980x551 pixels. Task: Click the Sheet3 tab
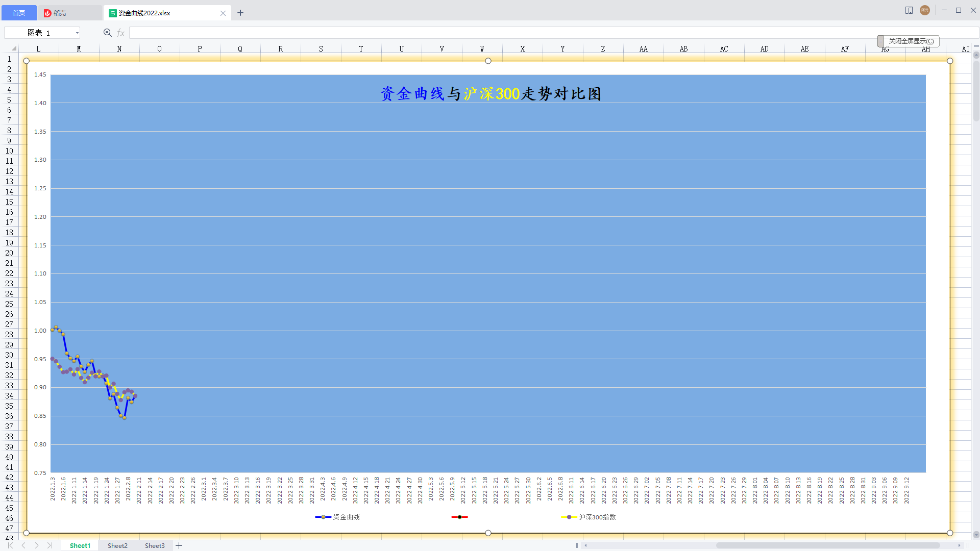tap(154, 545)
